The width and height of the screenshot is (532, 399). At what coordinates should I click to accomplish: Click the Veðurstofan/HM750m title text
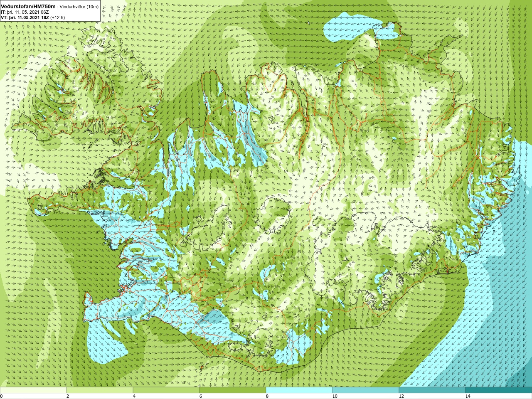(x=28, y=7)
